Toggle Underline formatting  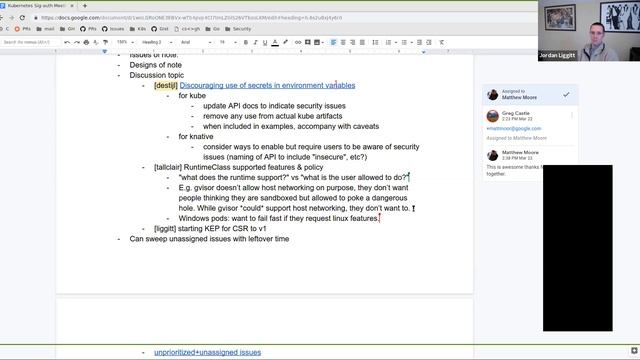pyautogui.click(x=265, y=42)
